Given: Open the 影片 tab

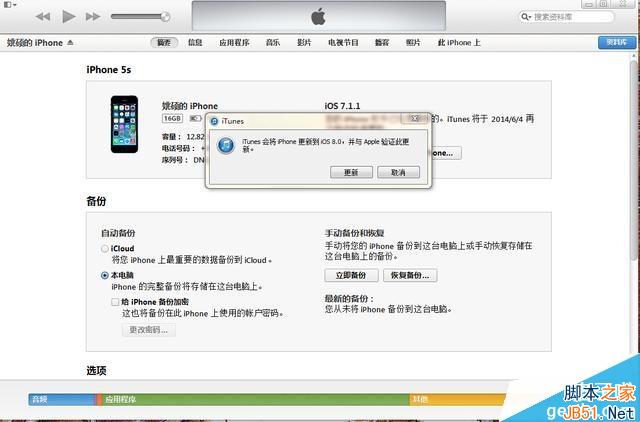Looking at the screenshot, I should pyautogui.click(x=304, y=42).
